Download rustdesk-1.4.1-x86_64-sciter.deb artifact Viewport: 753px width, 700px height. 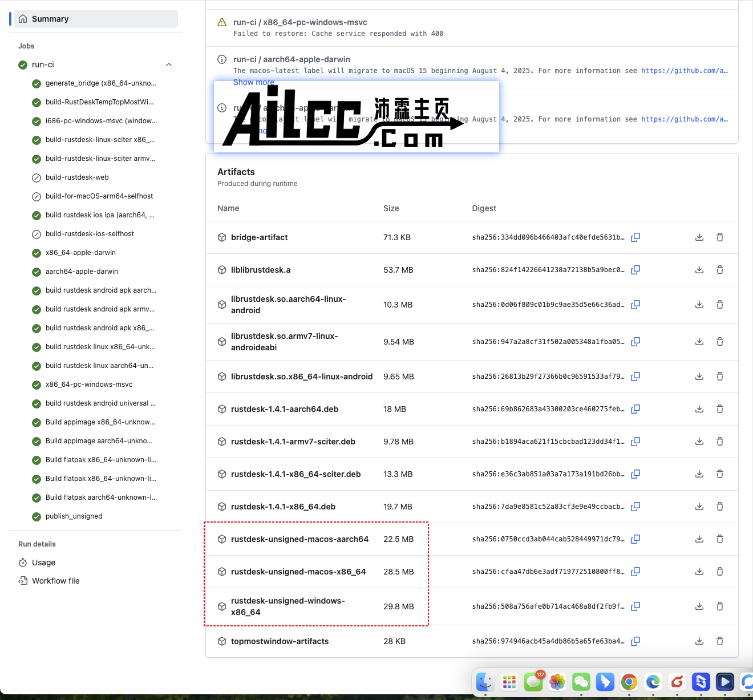tap(699, 474)
